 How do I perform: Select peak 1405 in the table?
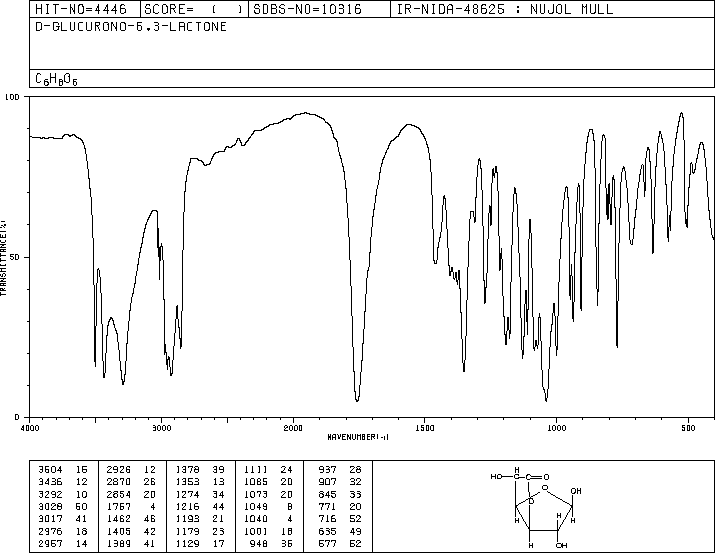119,531
